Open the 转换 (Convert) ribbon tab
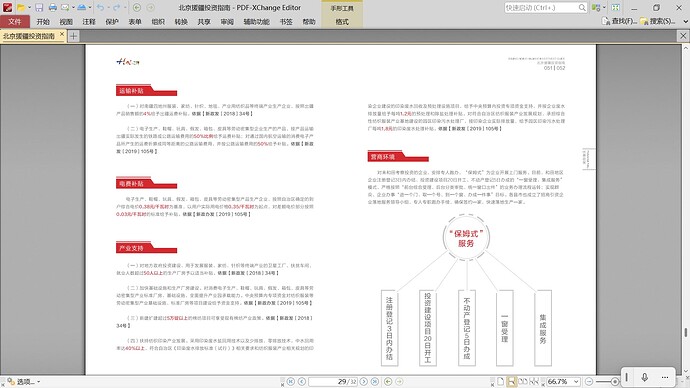The height and width of the screenshot is (388, 690). (181, 21)
